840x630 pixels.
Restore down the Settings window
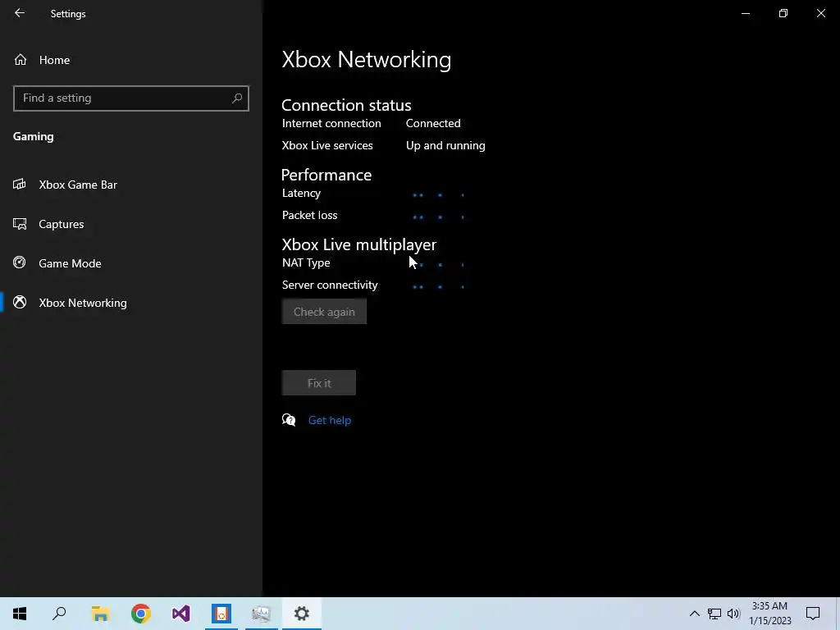click(783, 13)
